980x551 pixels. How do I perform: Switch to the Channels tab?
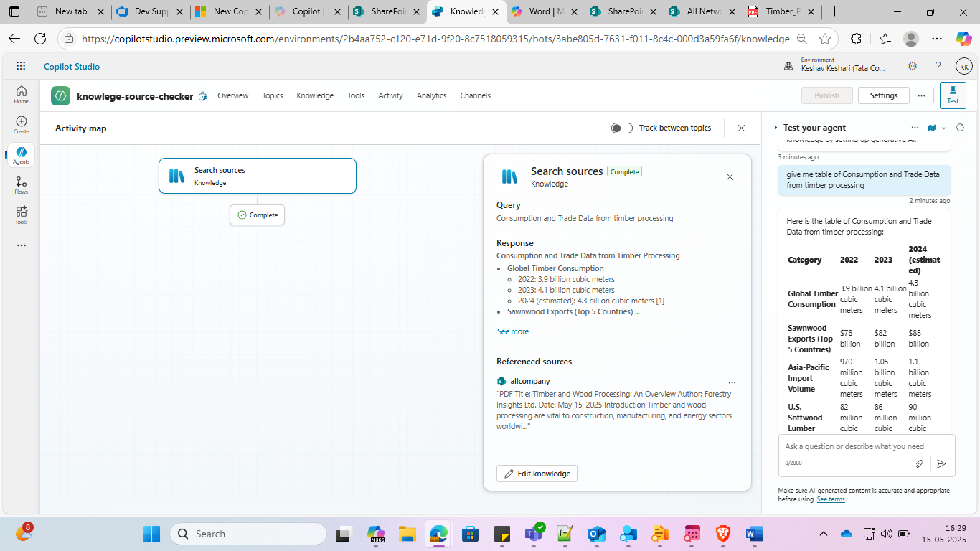pos(476,95)
